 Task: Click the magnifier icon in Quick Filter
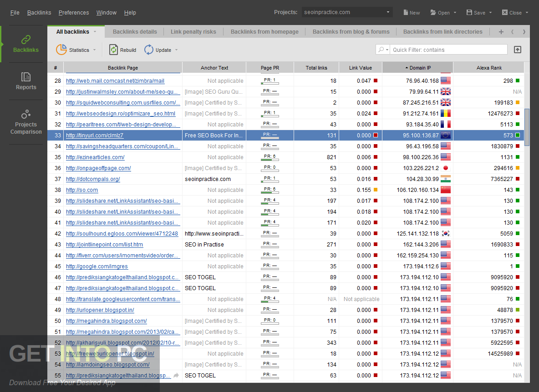381,50
